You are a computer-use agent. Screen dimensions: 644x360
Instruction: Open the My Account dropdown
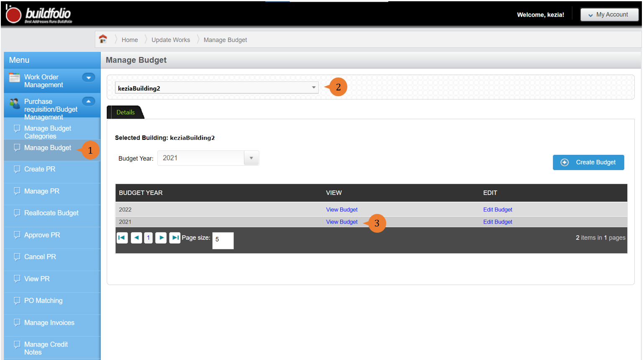pyautogui.click(x=609, y=15)
